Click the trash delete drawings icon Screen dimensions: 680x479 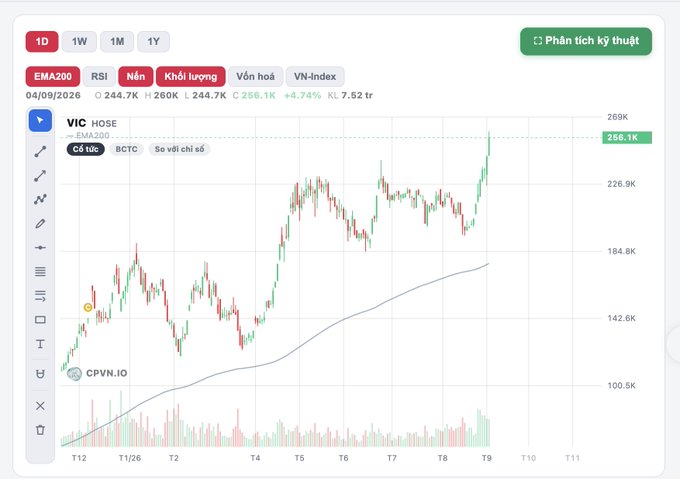tap(40, 430)
